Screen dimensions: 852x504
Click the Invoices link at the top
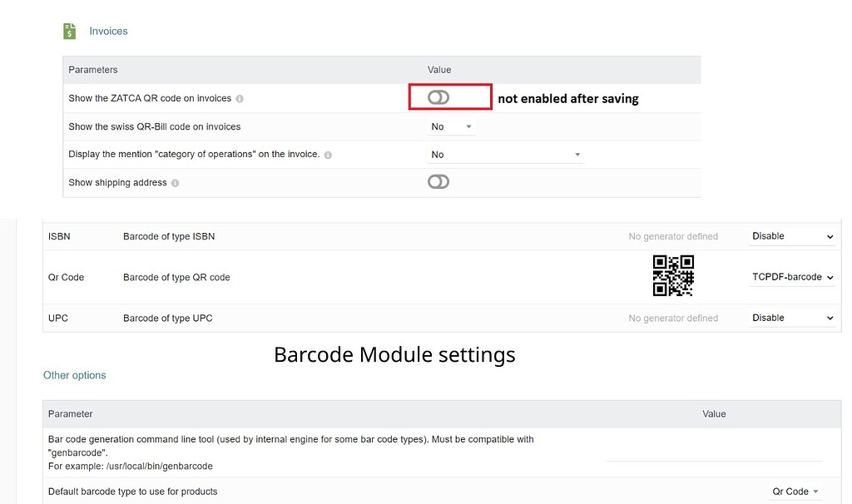coord(109,31)
